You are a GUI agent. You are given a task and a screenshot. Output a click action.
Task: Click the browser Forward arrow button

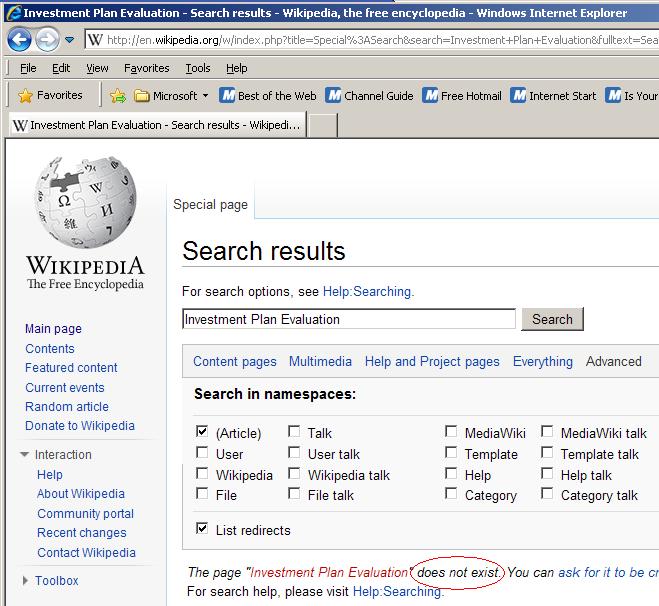pos(47,40)
